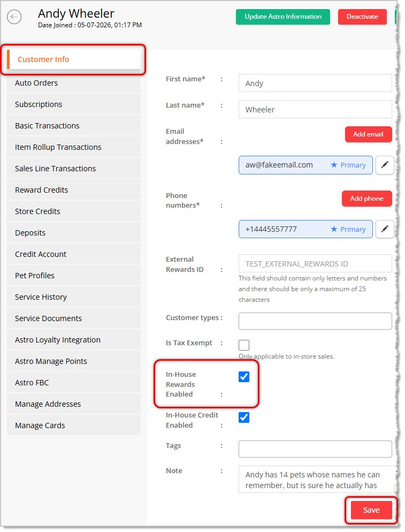
Task: Uncheck In-House Rewards Enabled checkbox
Action: pos(244,377)
